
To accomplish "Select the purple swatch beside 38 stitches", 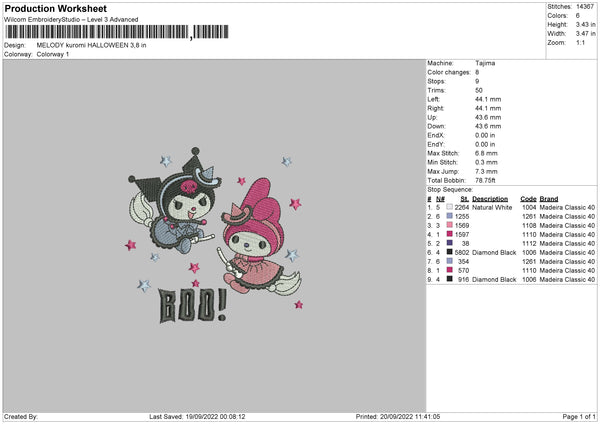I will click(450, 243).
